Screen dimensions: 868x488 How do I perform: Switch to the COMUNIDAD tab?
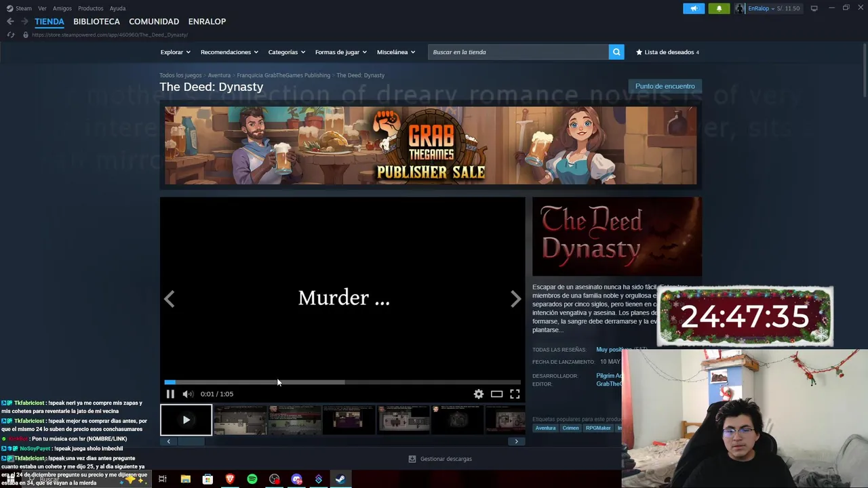[x=154, y=21]
